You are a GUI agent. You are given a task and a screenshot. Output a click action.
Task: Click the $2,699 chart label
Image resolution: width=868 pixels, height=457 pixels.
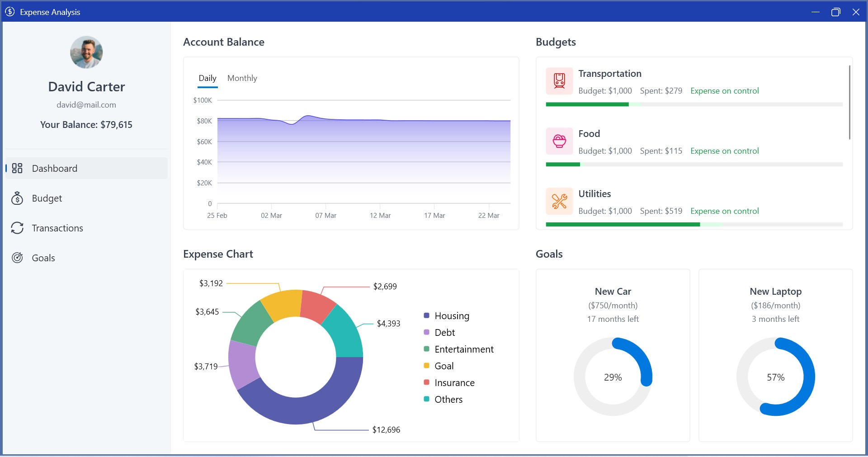click(x=385, y=286)
